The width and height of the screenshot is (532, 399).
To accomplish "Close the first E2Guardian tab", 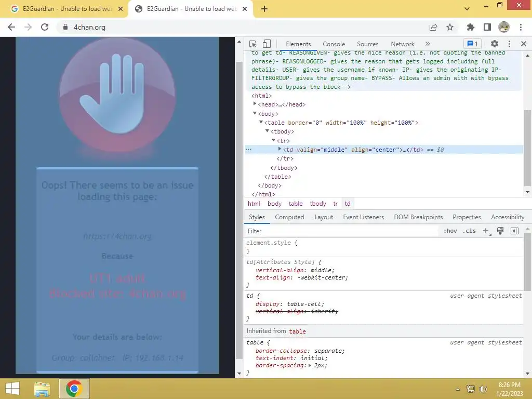I will 121,9.
